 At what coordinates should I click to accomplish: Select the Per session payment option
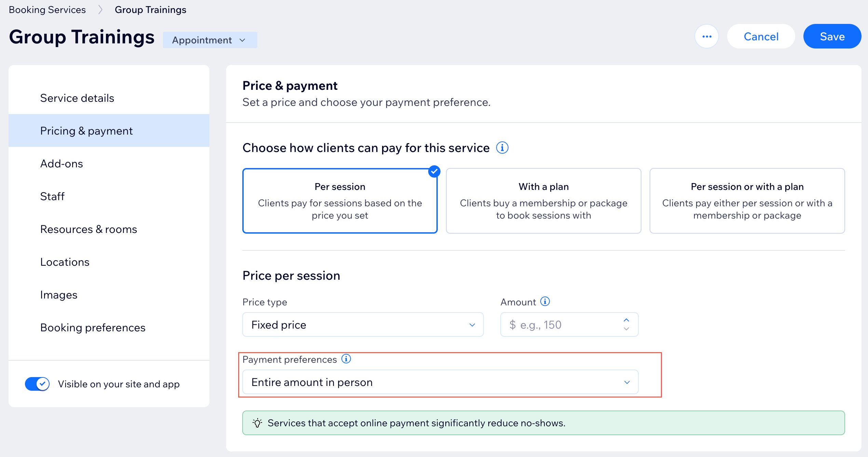[x=340, y=201]
